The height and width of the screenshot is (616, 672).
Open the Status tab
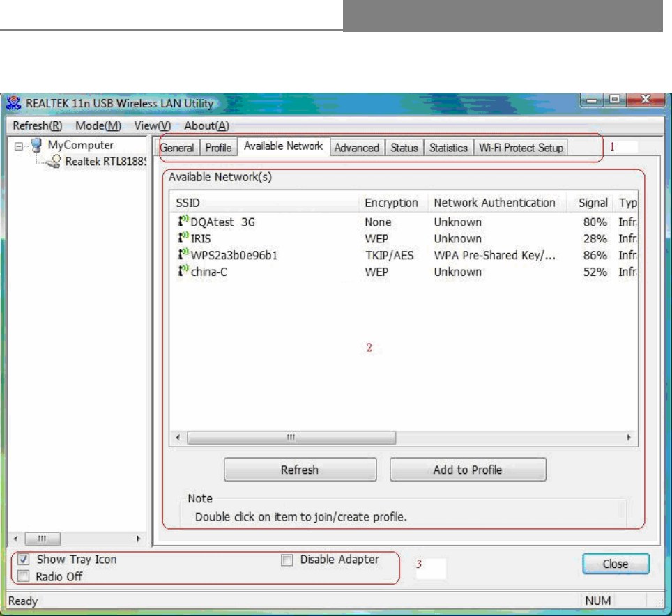coord(404,147)
